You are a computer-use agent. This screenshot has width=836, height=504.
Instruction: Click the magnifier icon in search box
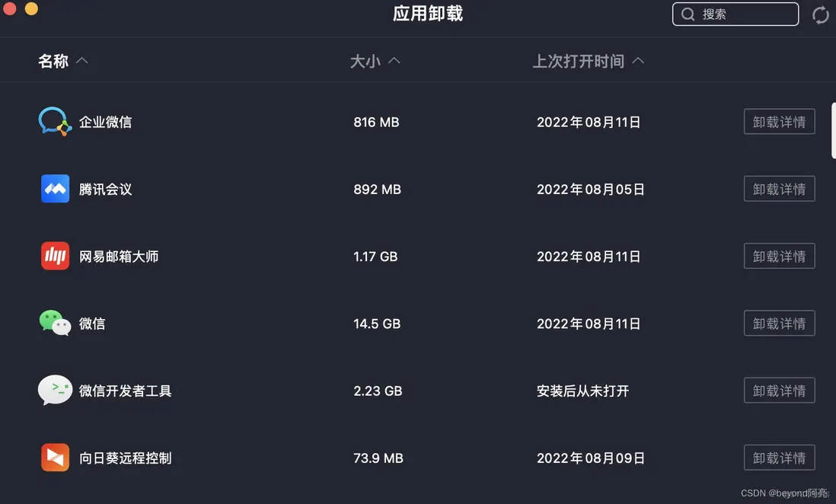688,14
